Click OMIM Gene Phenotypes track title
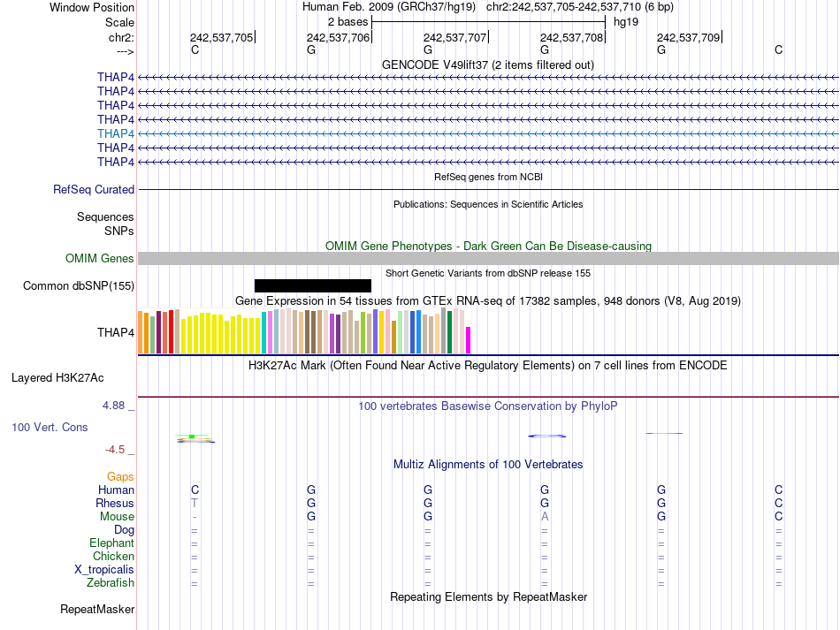Screen dimensions: 840x630 [x=488, y=247]
